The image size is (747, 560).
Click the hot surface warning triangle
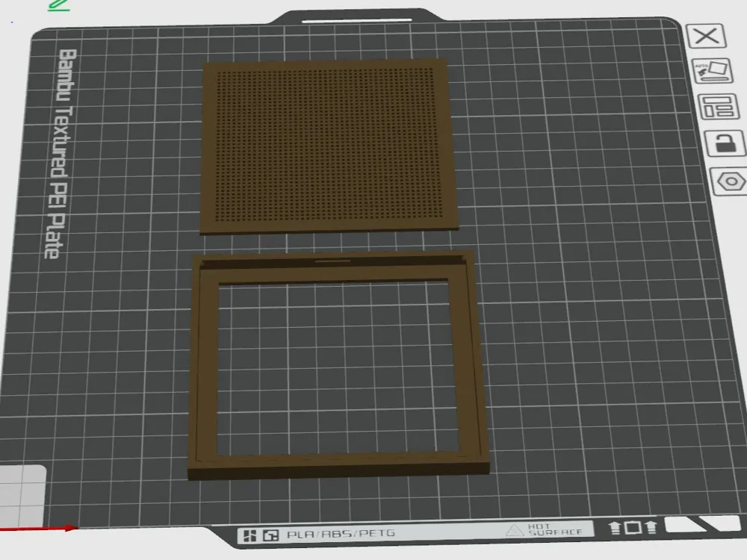coord(515,531)
